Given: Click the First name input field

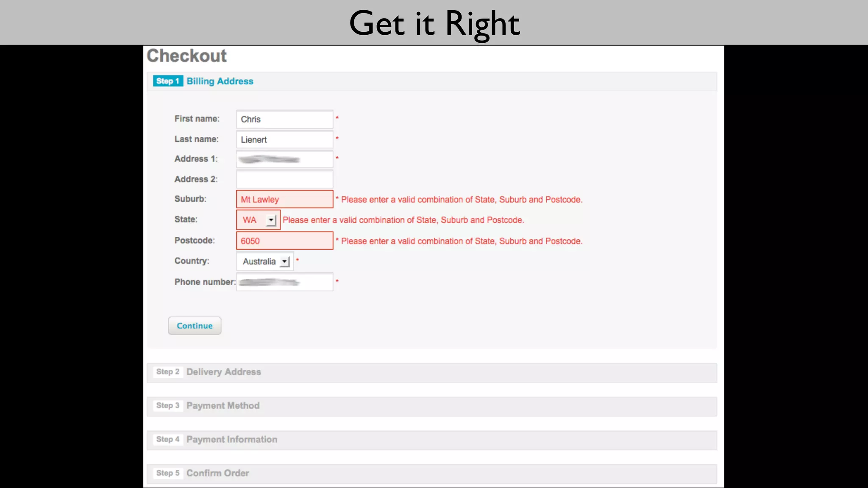Looking at the screenshot, I should (x=284, y=119).
